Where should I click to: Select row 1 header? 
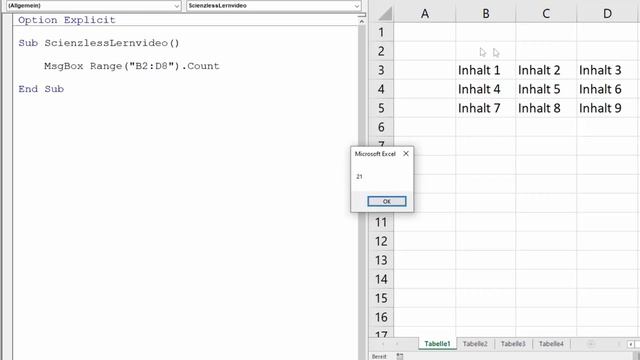pos(381,32)
